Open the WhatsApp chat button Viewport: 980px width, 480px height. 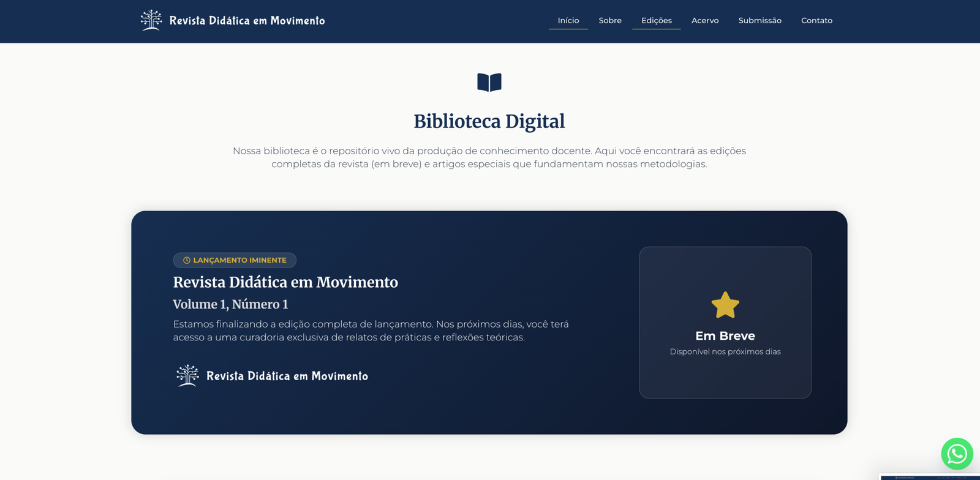coord(957,454)
